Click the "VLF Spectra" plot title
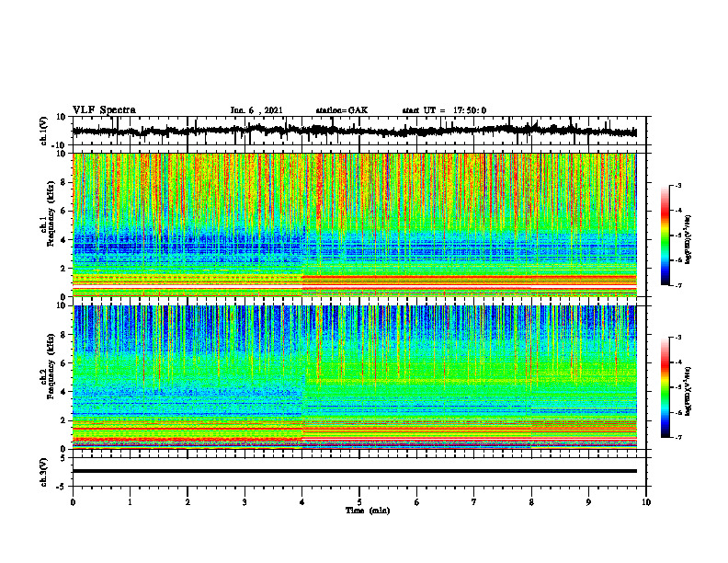 point(104,110)
